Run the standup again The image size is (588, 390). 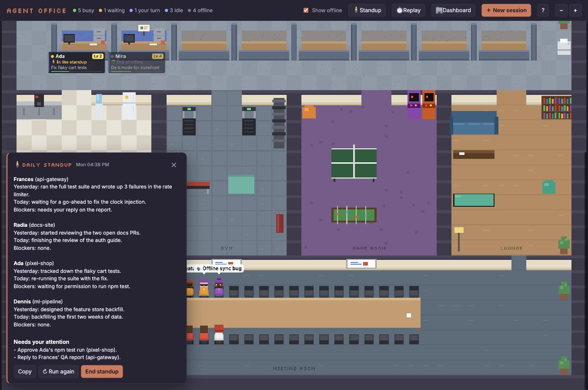point(58,372)
